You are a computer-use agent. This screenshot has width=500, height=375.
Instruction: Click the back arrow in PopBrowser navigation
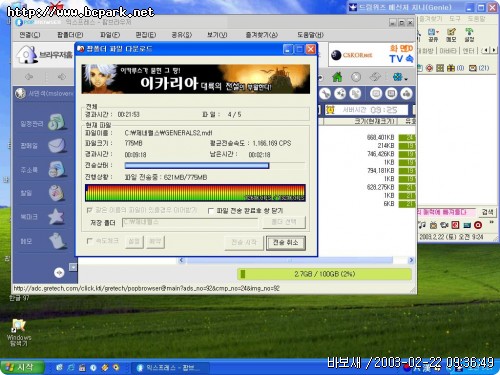pos(29,77)
